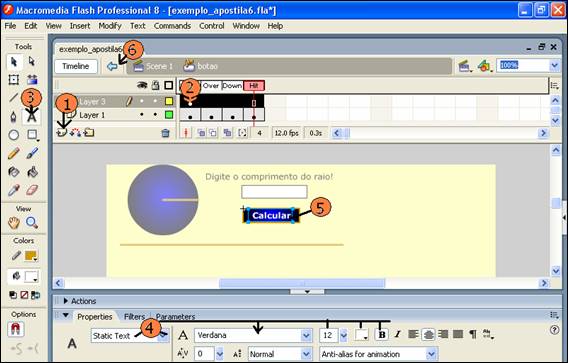Lock Layer 3 via its lock dot
Viewport: 568px width, 363px height.
tap(155, 101)
